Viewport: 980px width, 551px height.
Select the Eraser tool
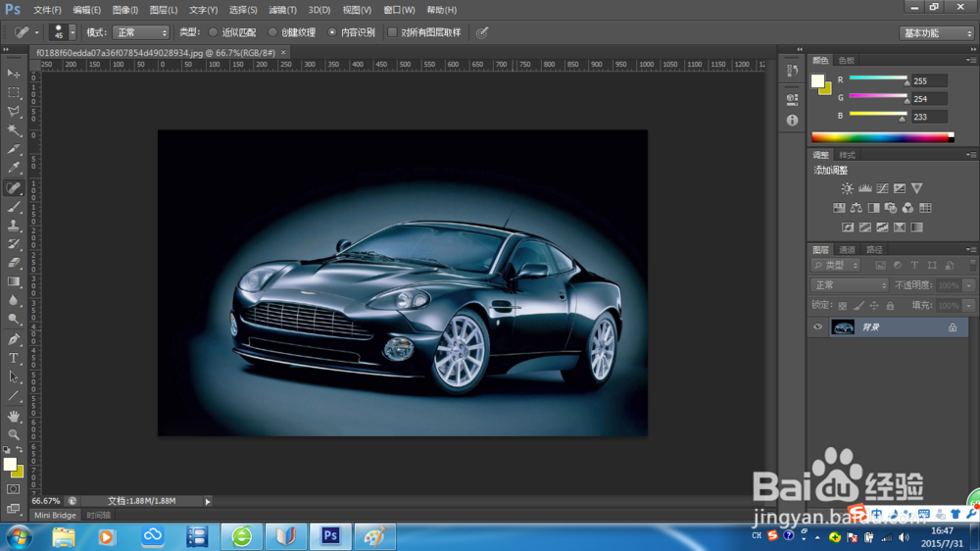pos(13,263)
